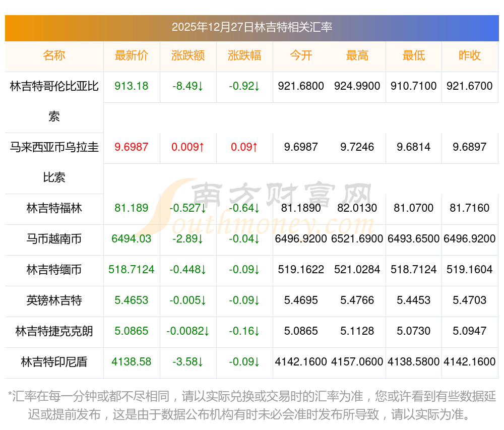
Task: Select the 涨跌额 column header
Action: [187, 55]
